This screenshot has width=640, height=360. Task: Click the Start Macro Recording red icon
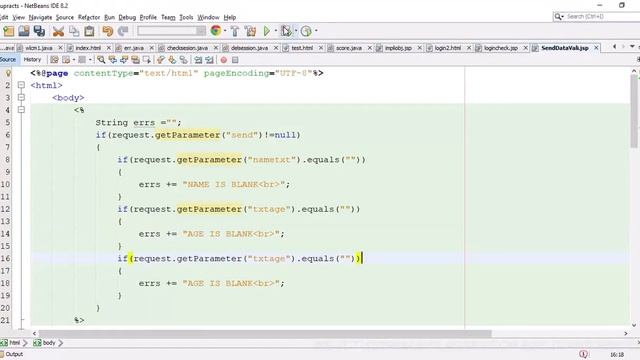click(x=224, y=60)
